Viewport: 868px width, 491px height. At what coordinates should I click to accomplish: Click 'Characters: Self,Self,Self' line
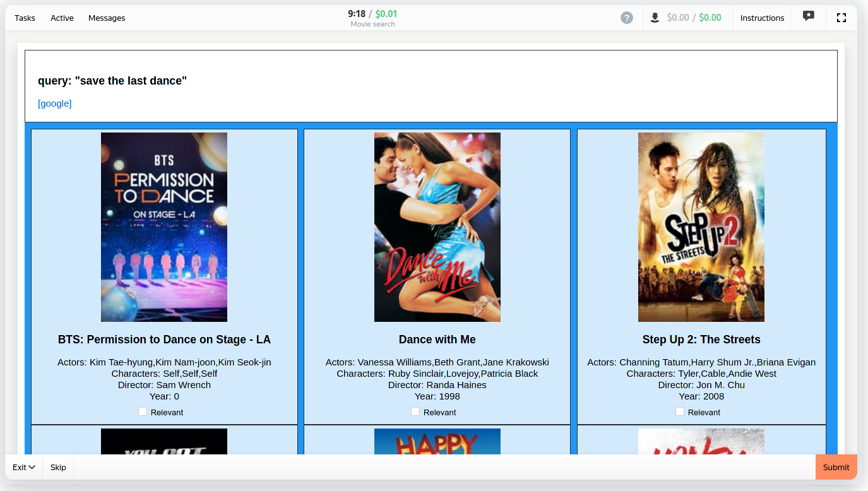(164, 374)
